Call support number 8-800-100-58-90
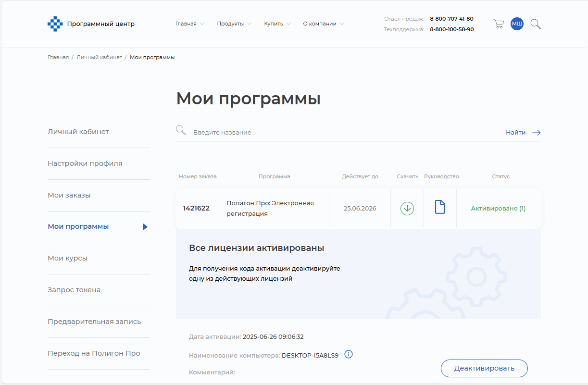This screenshot has height=385, width=588. tap(451, 29)
